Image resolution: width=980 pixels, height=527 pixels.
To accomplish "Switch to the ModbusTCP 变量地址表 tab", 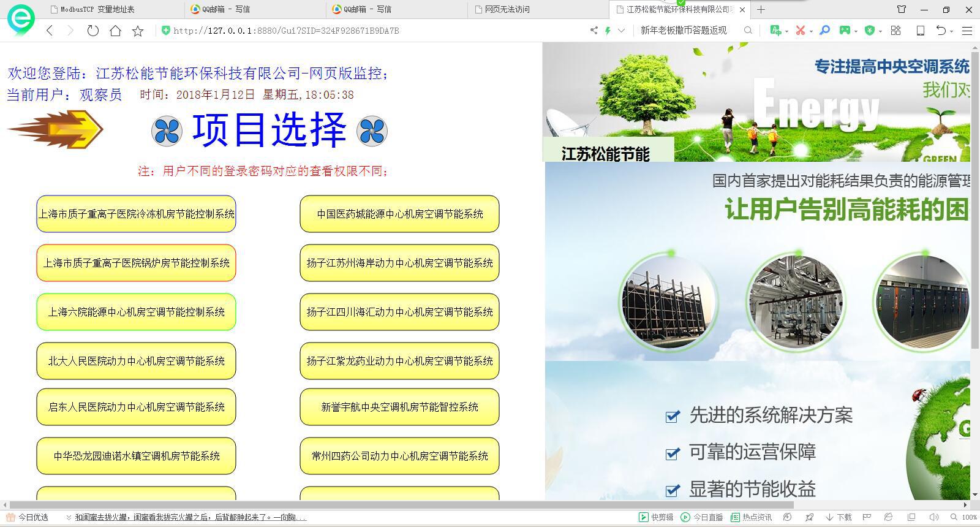I will click(98, 9).
